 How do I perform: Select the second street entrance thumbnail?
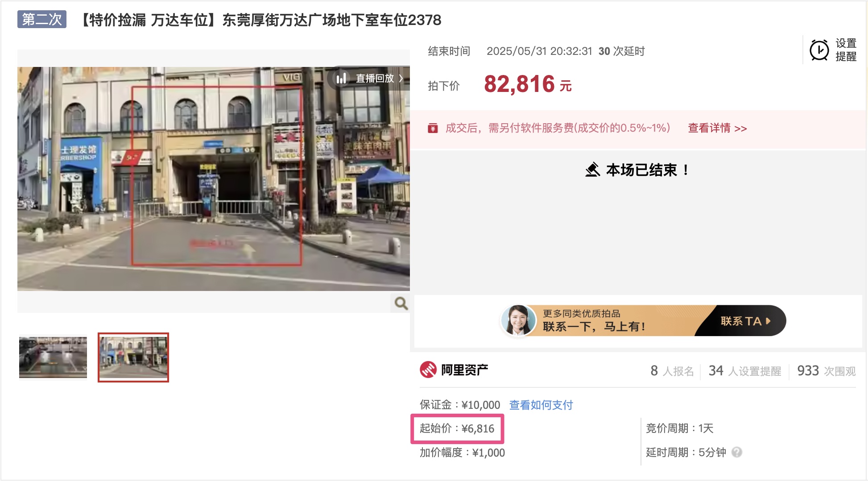point(133,357)
